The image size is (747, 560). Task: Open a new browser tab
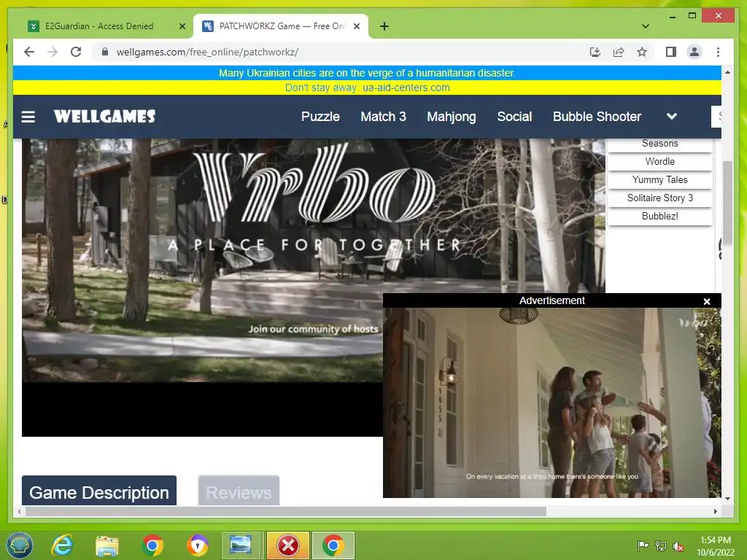(x=384, y=26)
